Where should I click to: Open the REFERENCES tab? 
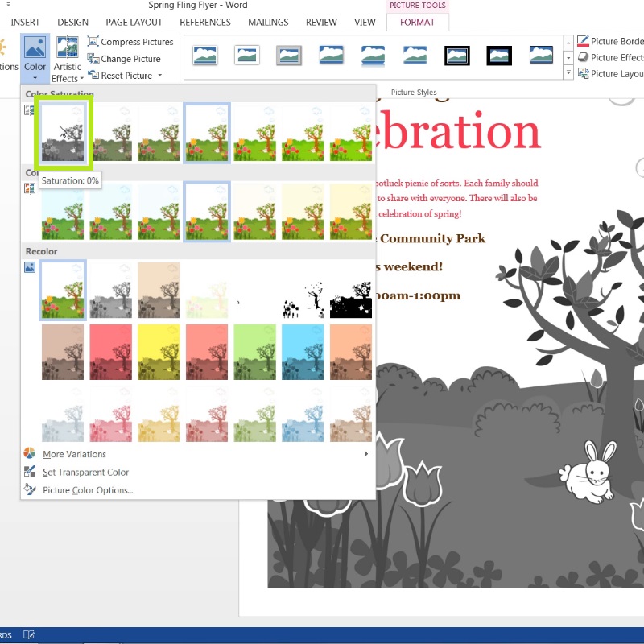[x=205, y=23]
